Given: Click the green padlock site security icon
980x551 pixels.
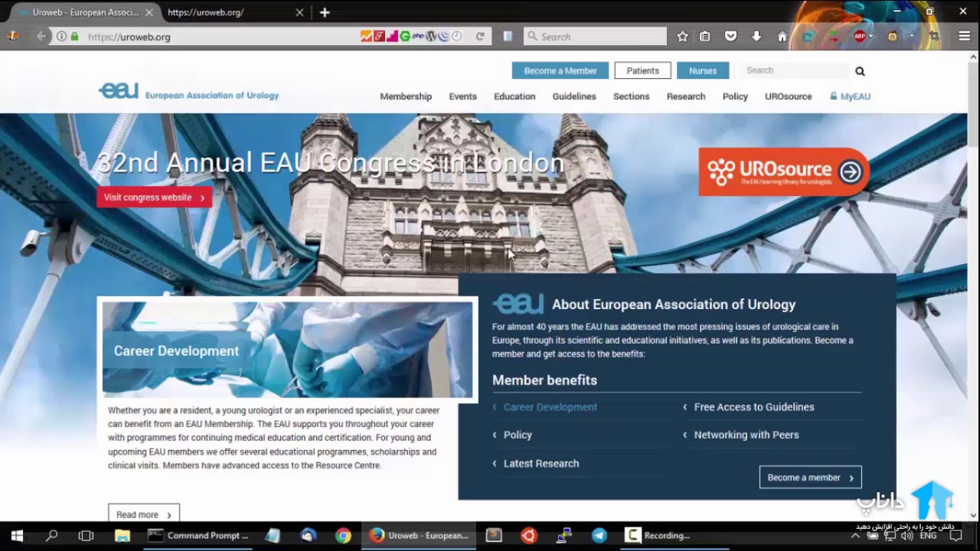Looking at the screenshot, I should (74, 36).
